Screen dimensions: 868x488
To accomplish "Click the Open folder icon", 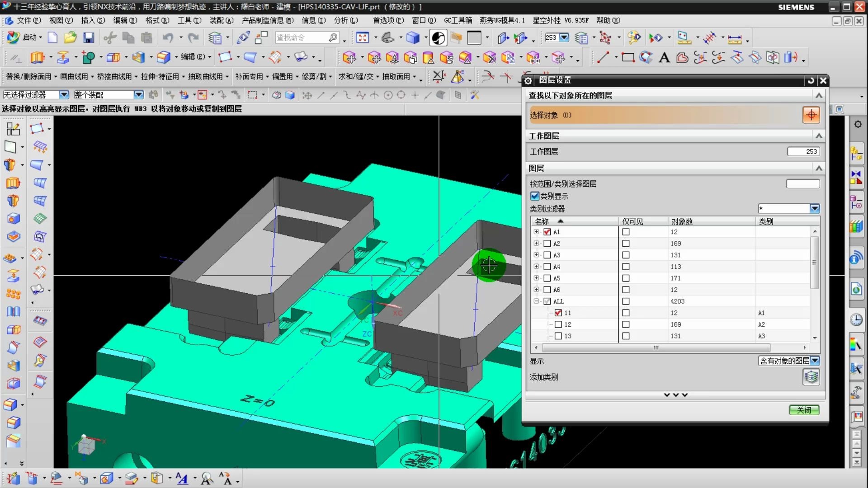I will (70, 38).
